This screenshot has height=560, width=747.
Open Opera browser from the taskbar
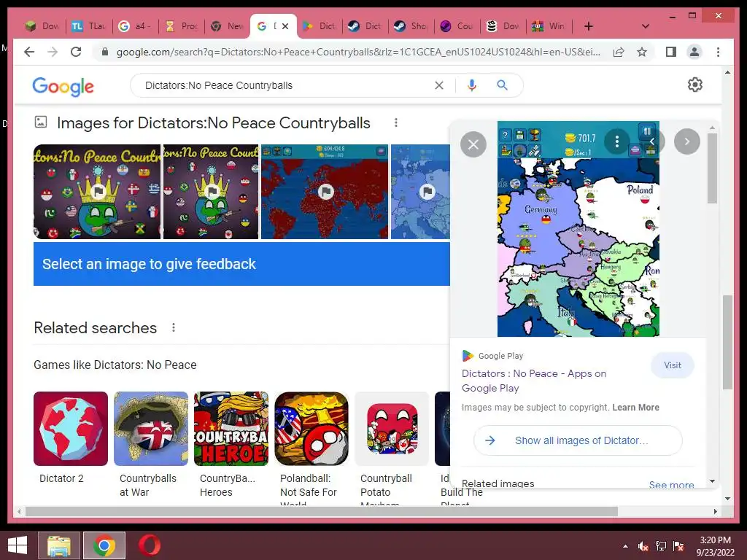(x=149, y=545)
